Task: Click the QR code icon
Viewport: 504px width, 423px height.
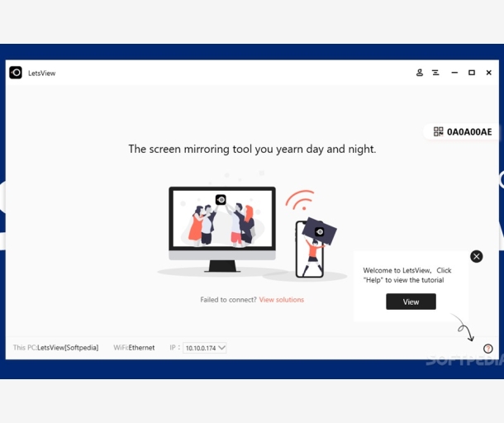Action: coord(438,131)
